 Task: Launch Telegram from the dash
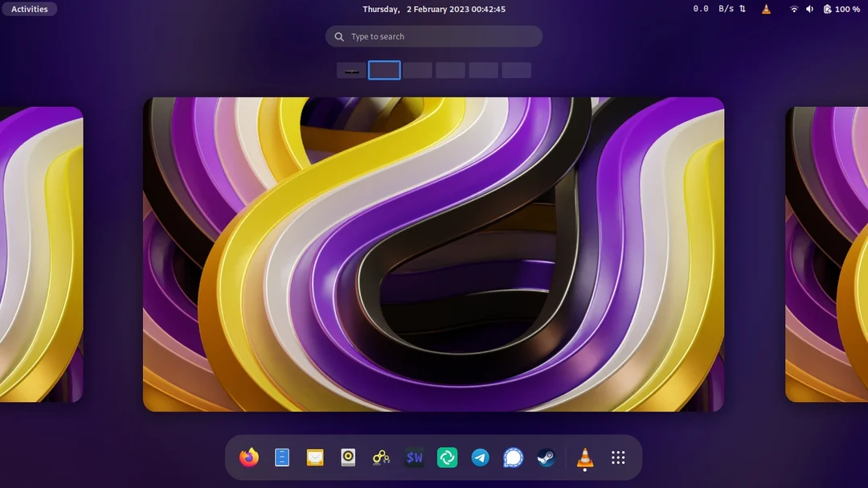(481, 457)
